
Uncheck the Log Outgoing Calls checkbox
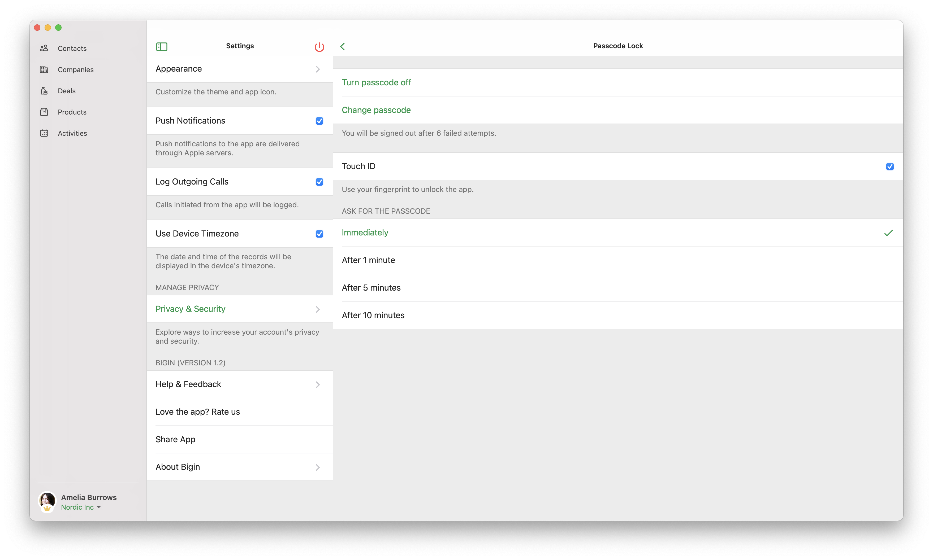pos(319,182)
